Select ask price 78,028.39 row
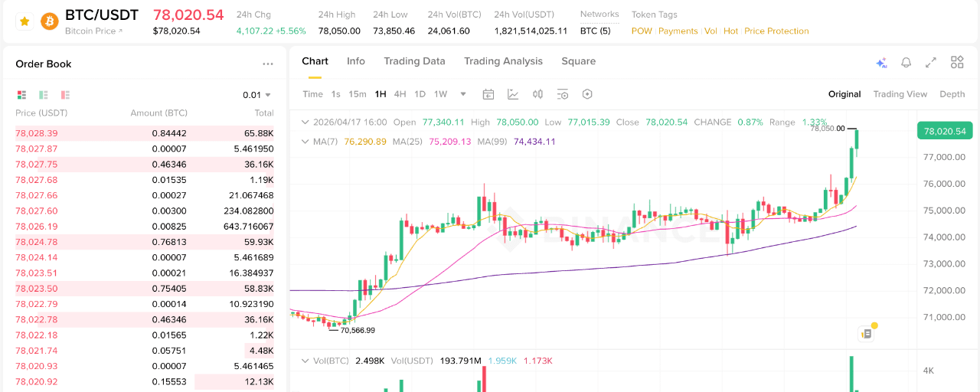 (145, 133)
